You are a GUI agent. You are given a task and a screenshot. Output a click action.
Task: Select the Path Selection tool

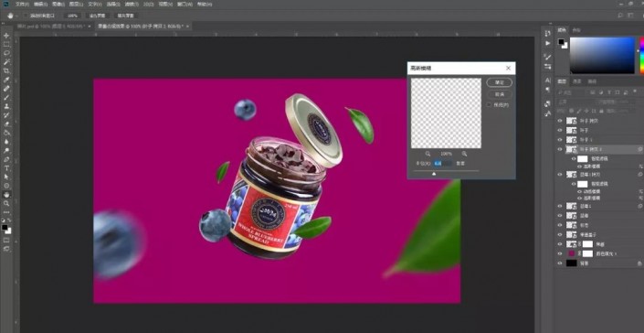coord(6,177)
